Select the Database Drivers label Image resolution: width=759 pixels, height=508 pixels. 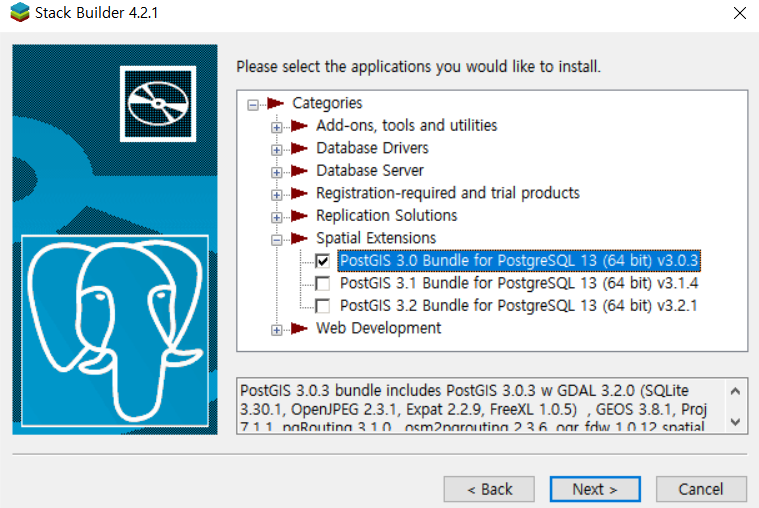[x=372, y=148]
